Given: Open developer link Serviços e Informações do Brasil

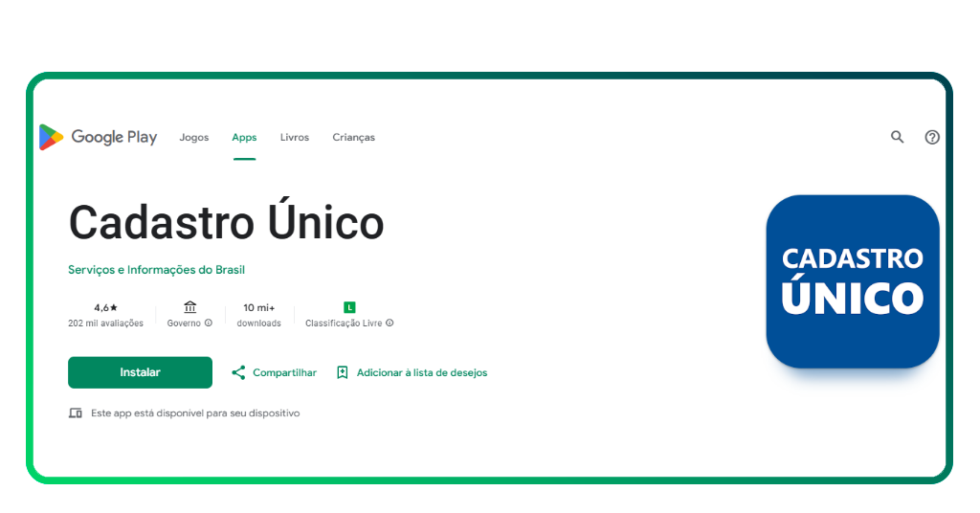Looking at the screenshot, I should (x=156, y=270).
